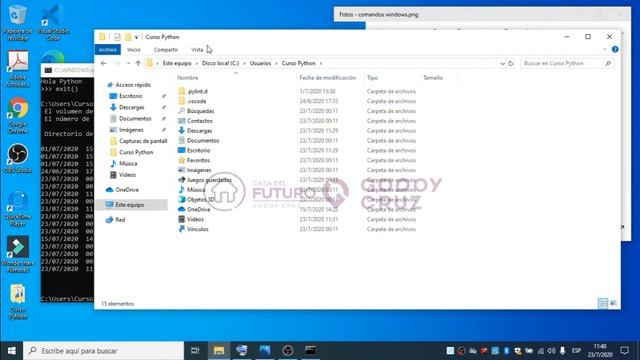Select Vídeos in the navigation pane
The height and width of the screenshot is (360, 640).
click(127, 175)
